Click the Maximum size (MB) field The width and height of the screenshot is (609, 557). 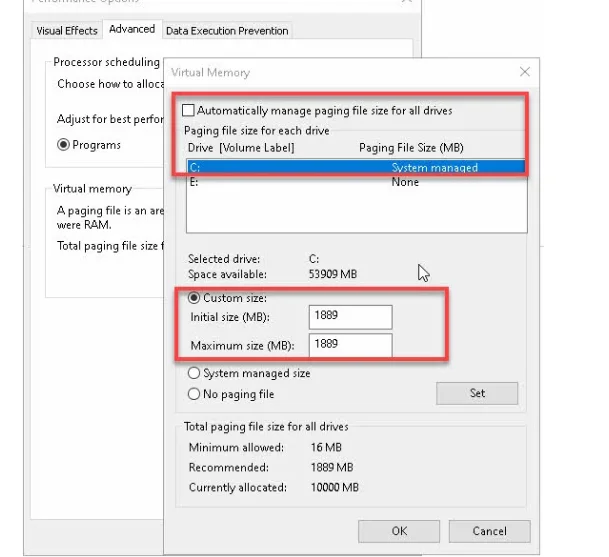click(350, 345)
